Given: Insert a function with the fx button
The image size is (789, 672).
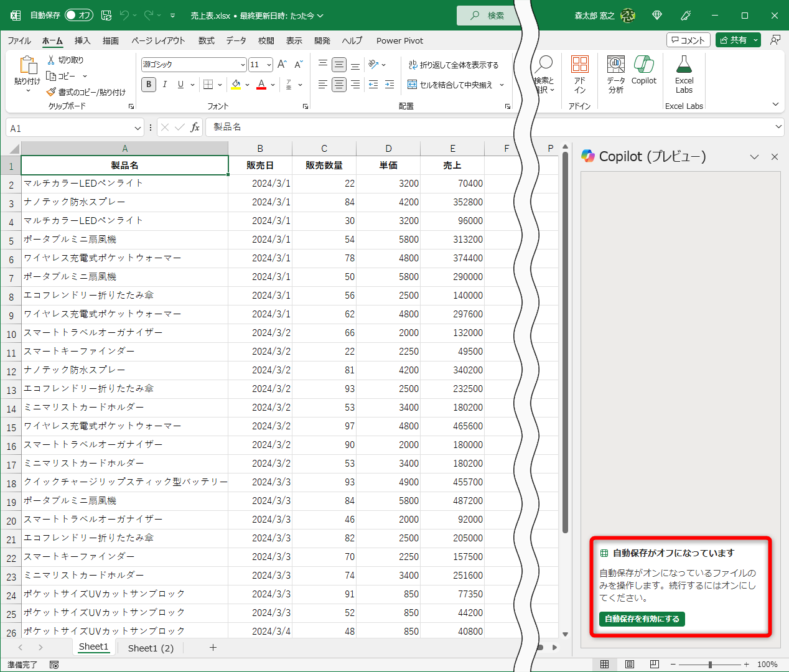Looking at the screenshot, I should pos(195,127).
